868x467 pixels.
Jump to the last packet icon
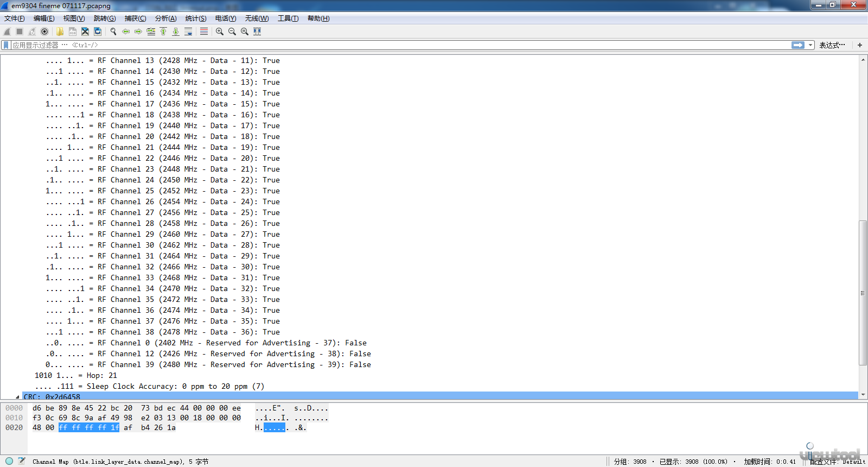(176, 31)
